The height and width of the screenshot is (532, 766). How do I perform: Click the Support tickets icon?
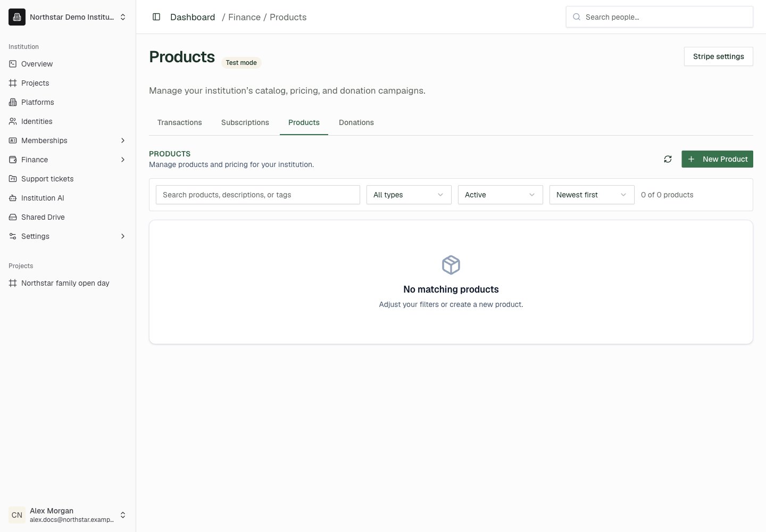coord(13,179)
